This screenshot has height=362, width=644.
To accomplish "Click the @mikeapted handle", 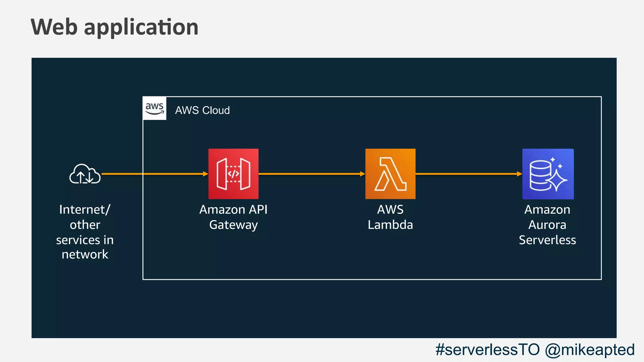I will point(590,349).
